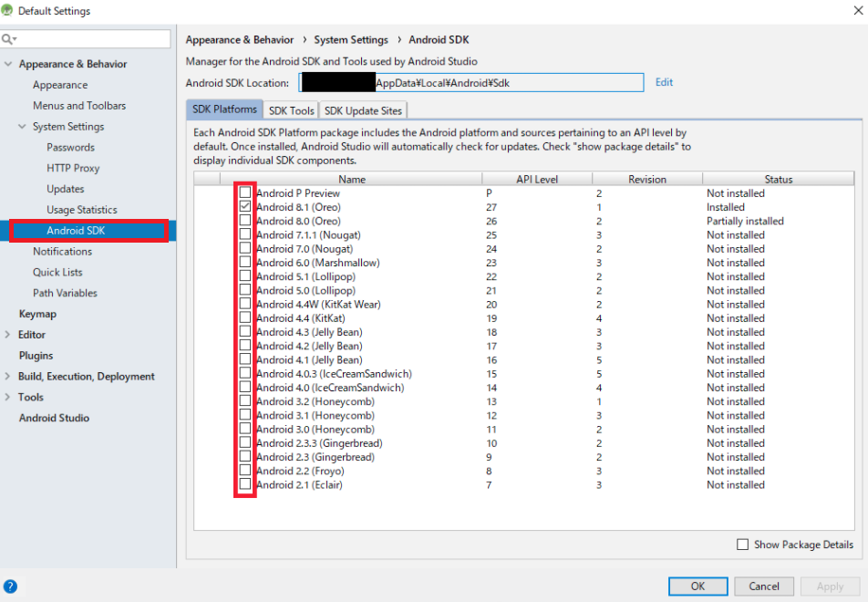Switch to the SDK Tools tab
868x602 pixels.
click(291, 110)
